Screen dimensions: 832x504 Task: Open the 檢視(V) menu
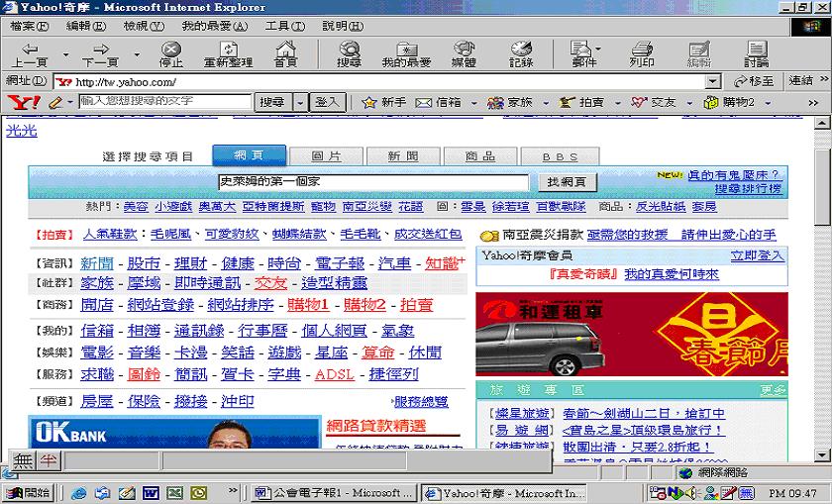tap(144, 26)
